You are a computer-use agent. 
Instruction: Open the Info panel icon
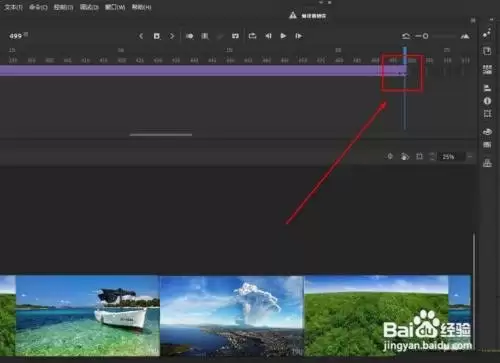pyautogui.click(x=487, y=101)
